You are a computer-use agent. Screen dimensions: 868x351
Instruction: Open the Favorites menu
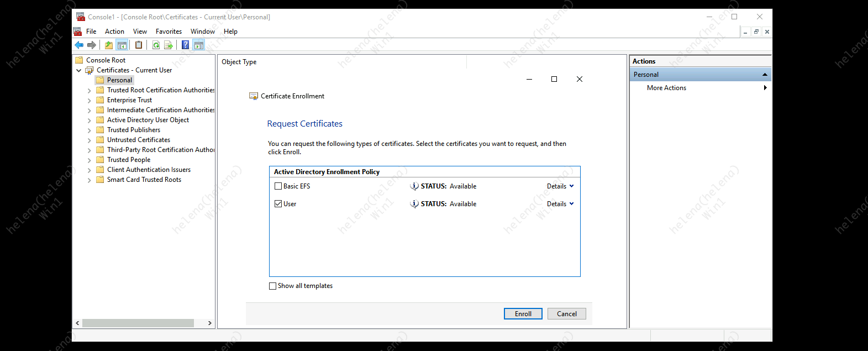(x=169, y=32)
